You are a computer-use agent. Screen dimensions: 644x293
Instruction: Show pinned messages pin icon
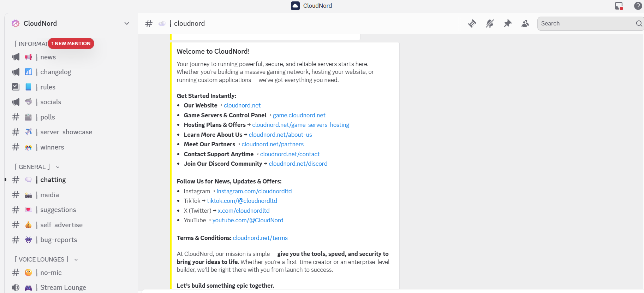[x=508, y=24]
